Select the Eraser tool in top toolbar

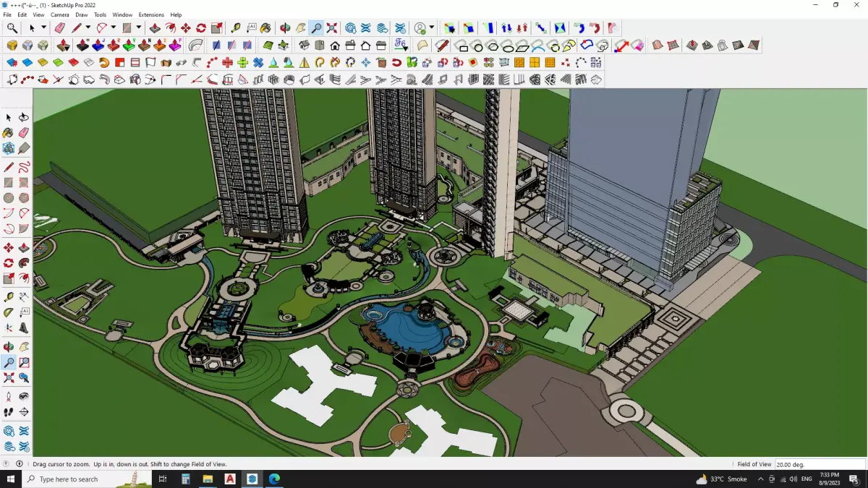pos(59,28)
